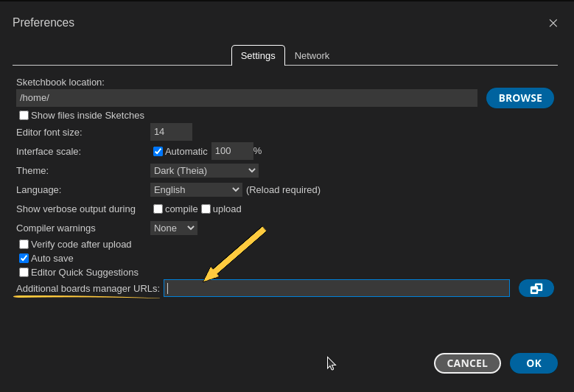Enable verbose output during compile
This screenshot has height=392, width=574.
tap(158, 209)
